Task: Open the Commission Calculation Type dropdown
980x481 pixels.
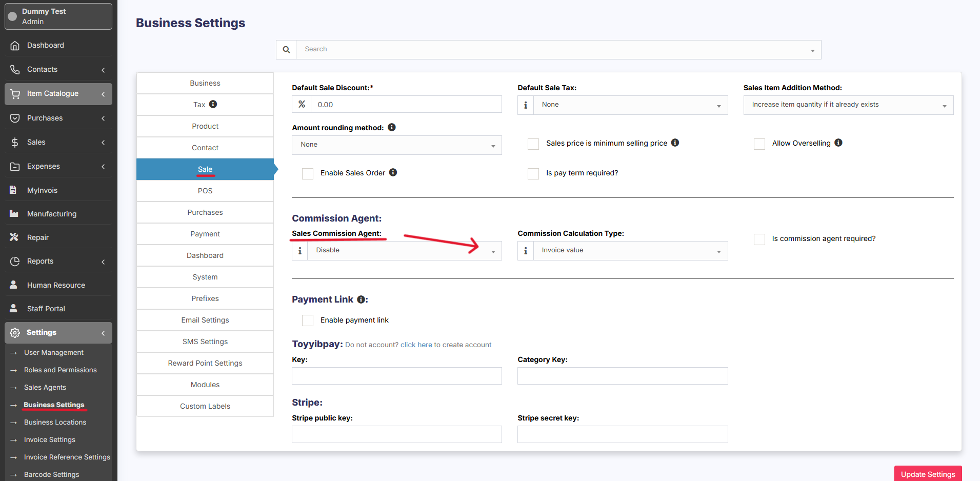Action: [x=630, y=251]
